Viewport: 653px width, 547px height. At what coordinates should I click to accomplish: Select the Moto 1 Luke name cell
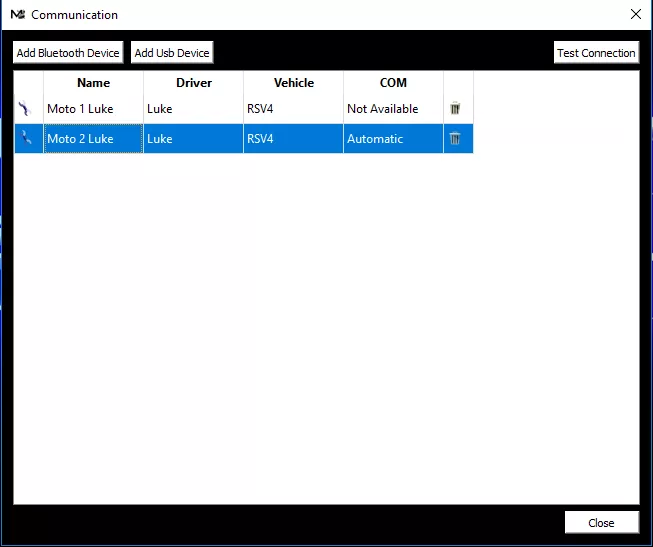(93, 108)
